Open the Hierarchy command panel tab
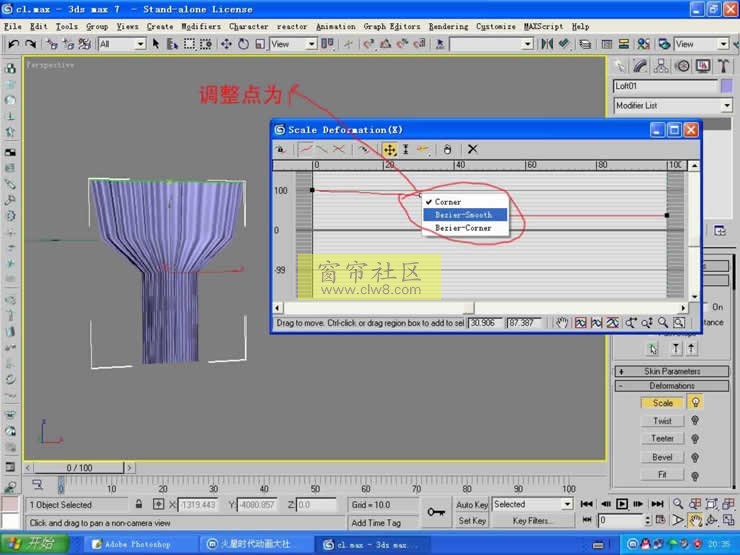 [661, 66]
